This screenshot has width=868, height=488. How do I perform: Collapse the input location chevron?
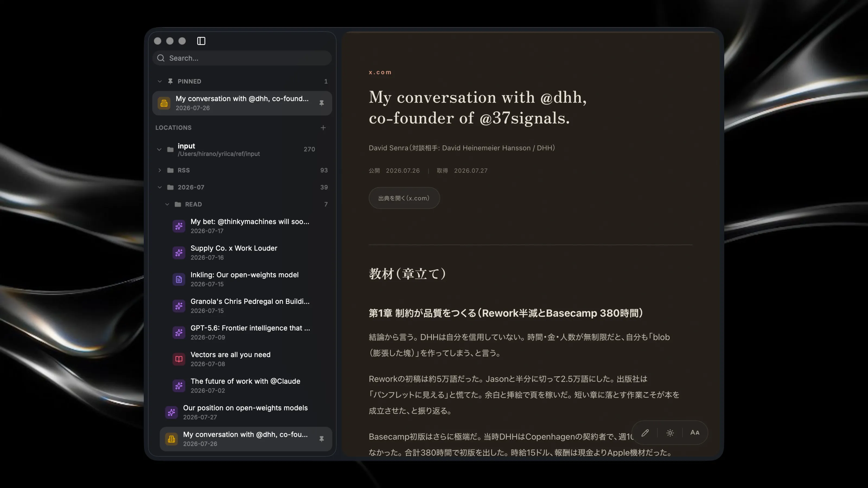point(159,149)
